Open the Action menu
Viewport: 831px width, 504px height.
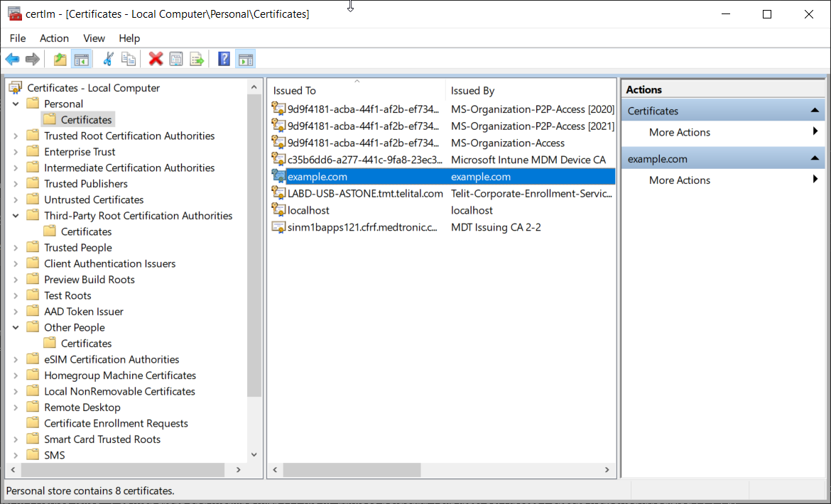(54, 38)
